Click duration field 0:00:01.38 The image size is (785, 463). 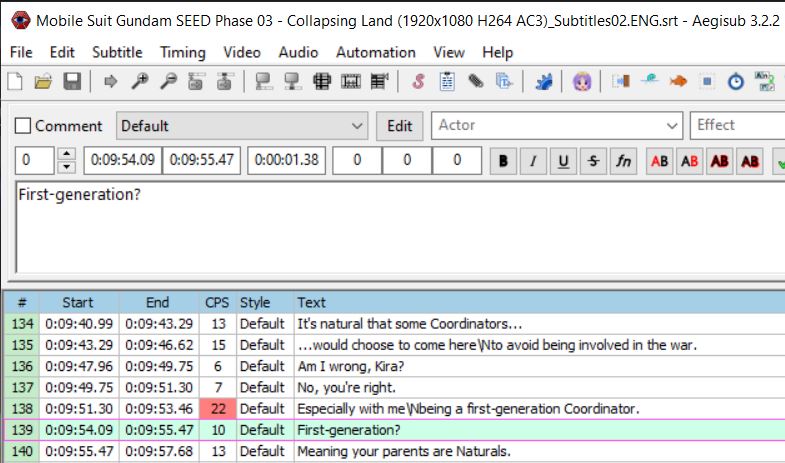[286, 160]
